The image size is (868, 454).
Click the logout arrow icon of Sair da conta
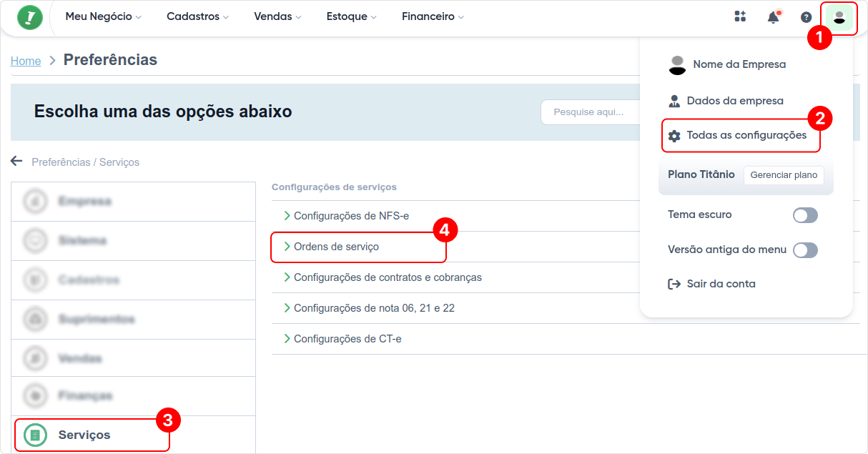(x=674, y=284)
